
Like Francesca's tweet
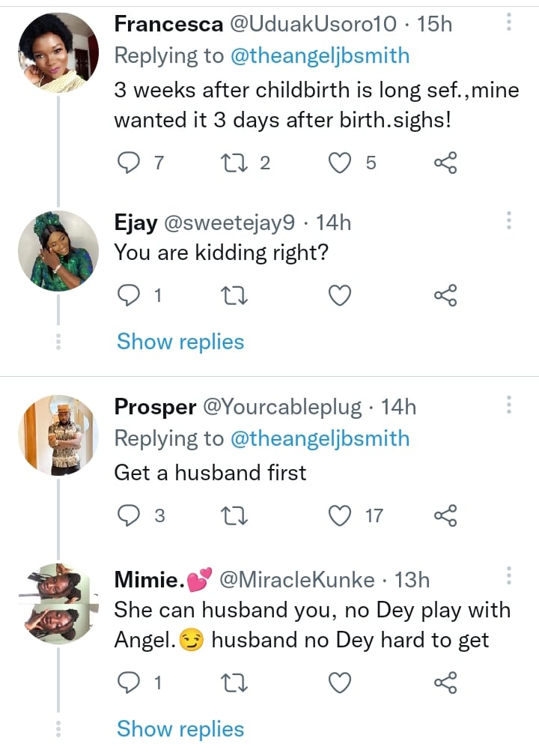point(341,162)
